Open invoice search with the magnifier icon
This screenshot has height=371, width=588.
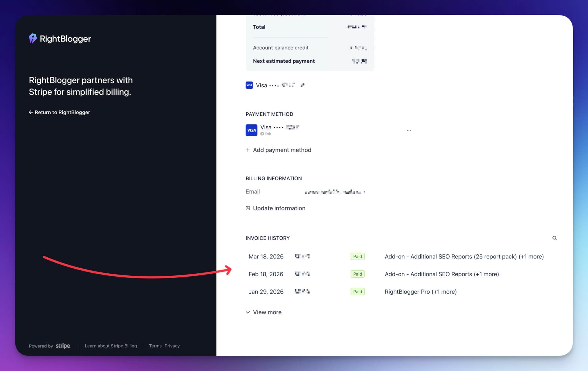555,238
